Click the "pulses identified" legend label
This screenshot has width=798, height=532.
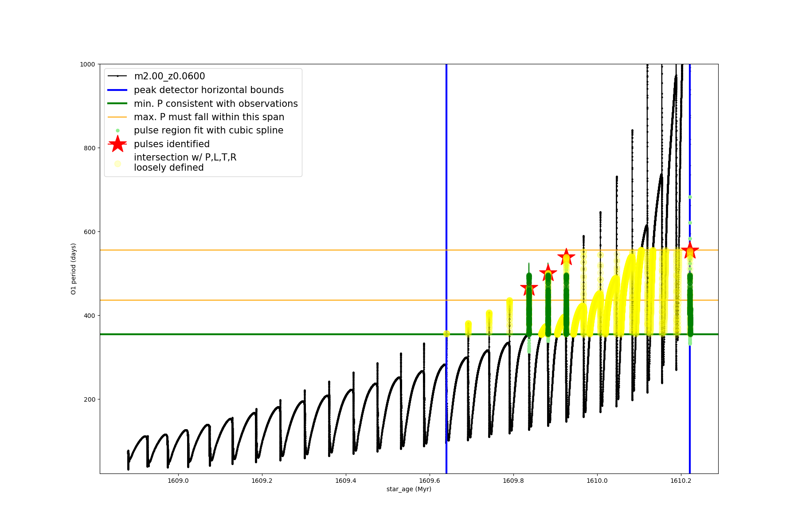[x=172, y=144]
